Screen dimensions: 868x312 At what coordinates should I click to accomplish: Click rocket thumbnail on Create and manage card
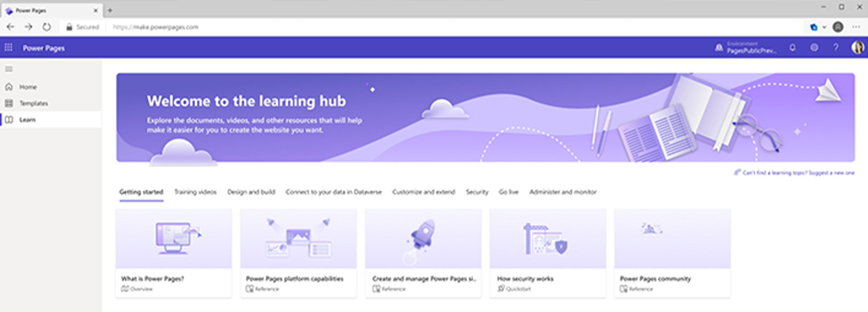point(423,239)
